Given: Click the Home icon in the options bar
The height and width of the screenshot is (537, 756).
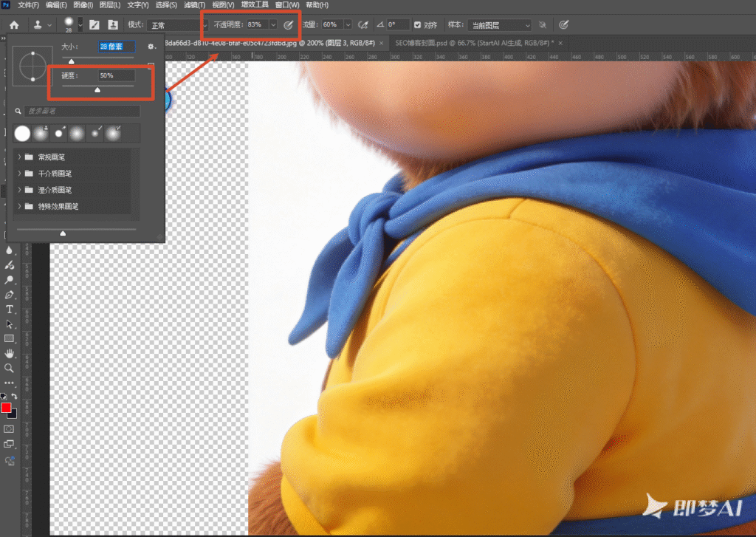Looking at the screenshot, I should 14,24.
